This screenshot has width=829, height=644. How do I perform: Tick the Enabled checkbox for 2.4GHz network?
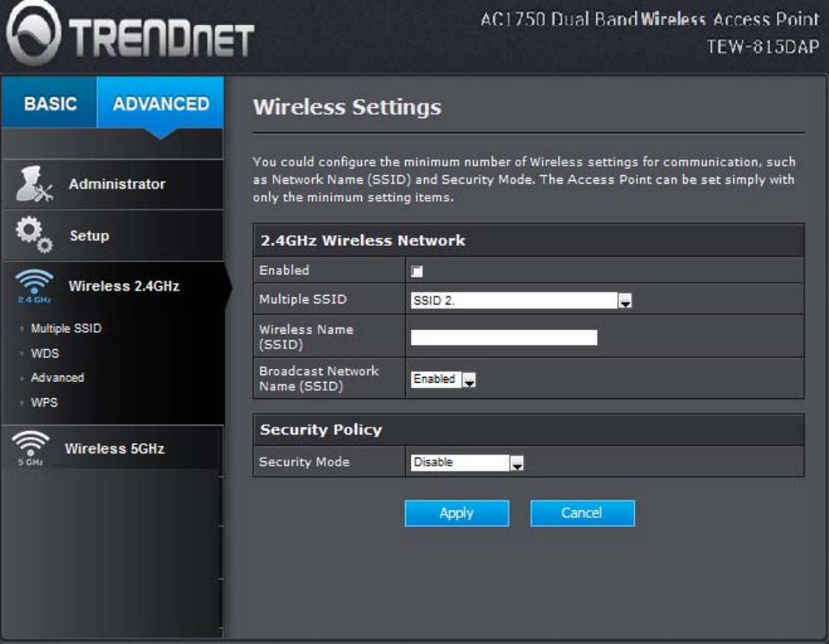[x=416, y=272]
